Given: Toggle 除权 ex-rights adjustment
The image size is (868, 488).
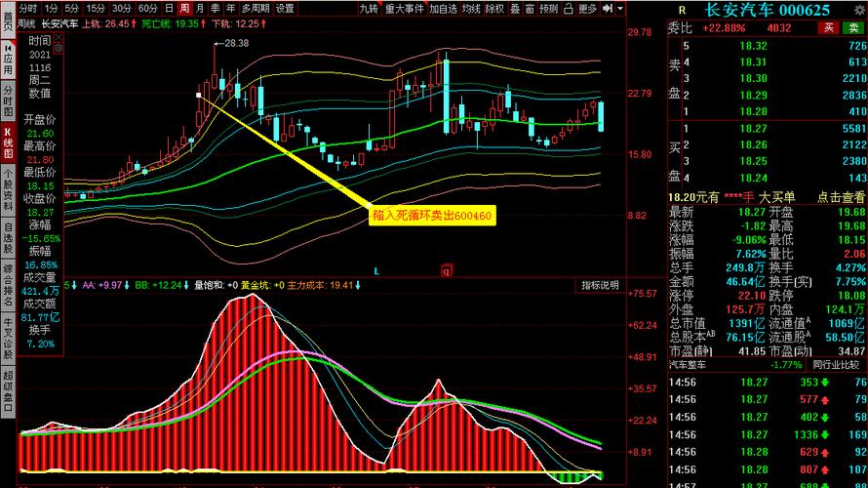Looking at the screenshot, I should click(x=494, y=9).
